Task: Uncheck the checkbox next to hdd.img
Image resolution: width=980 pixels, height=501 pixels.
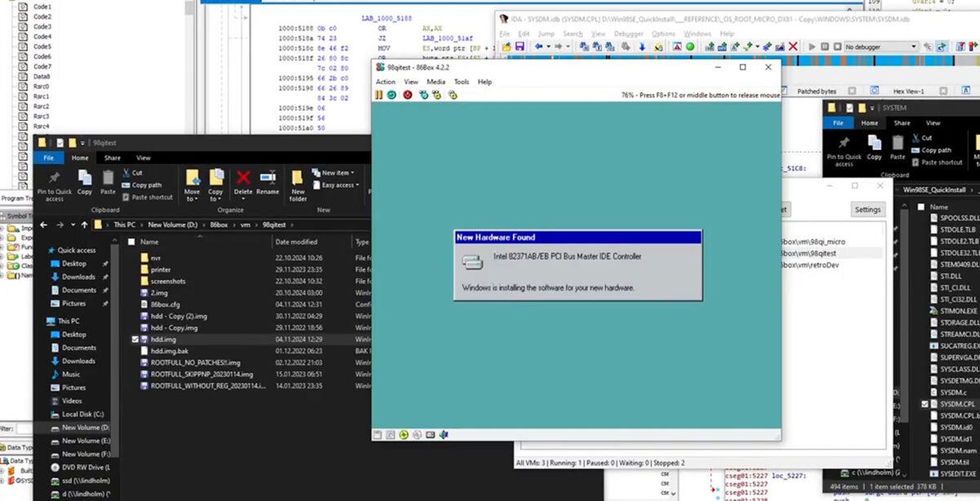Action: [135, 339]
